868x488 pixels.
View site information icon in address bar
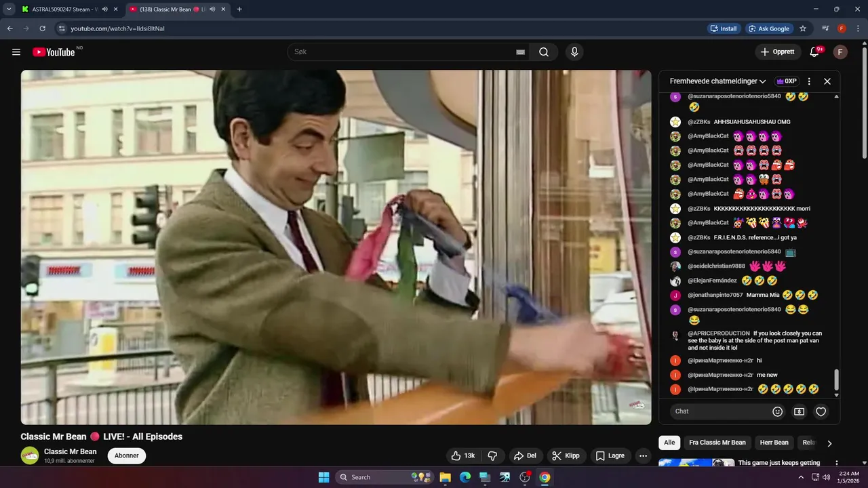(62, 28)
